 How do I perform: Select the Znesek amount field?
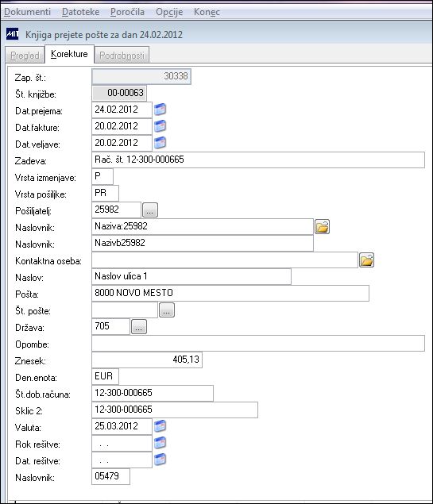coord(147,360)
